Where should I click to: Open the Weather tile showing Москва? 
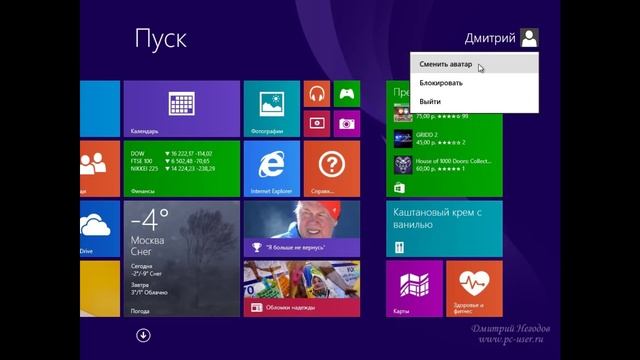(182, 259)
